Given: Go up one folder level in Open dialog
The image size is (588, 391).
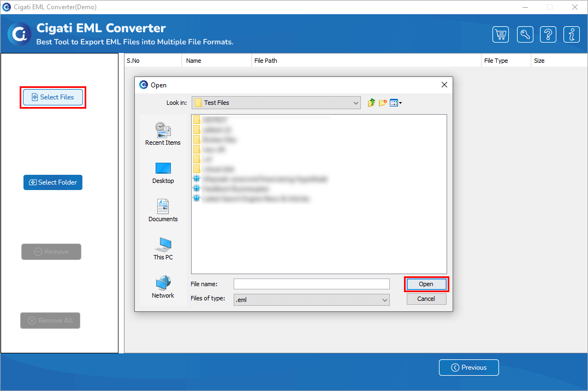Looking at the screenshot, I should (x=371, y=103).
